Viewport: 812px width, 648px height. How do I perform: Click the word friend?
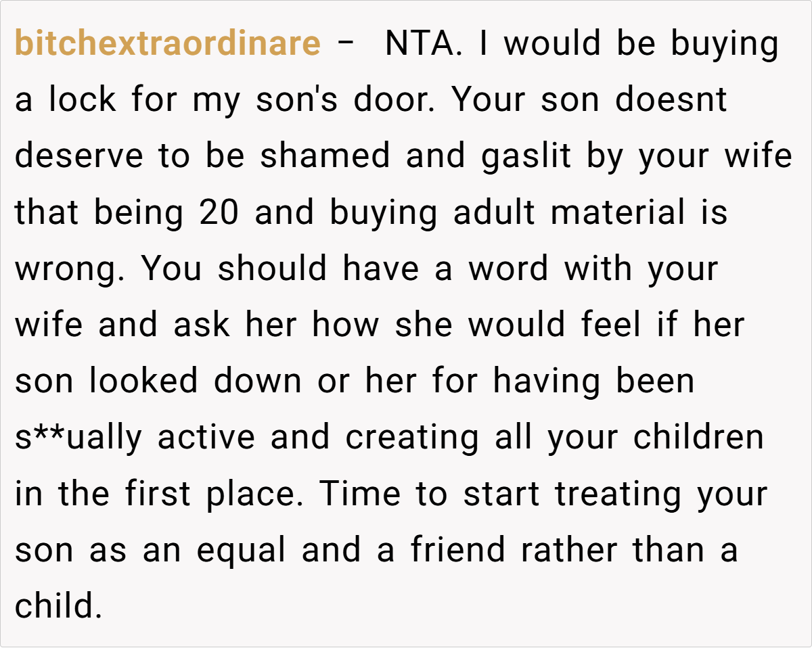coord(458,549)
